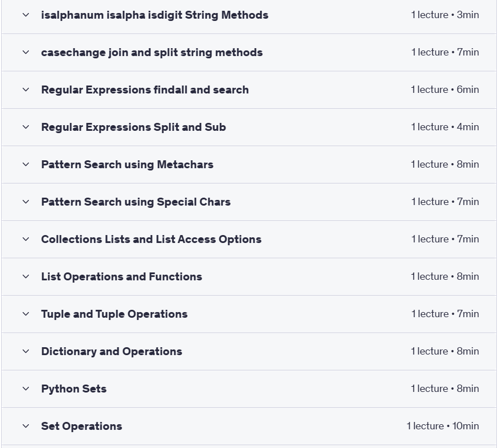Screen dimensions: 498x448
Task: Click the Dictionary and Operations heading
Action: coord(112,352)
